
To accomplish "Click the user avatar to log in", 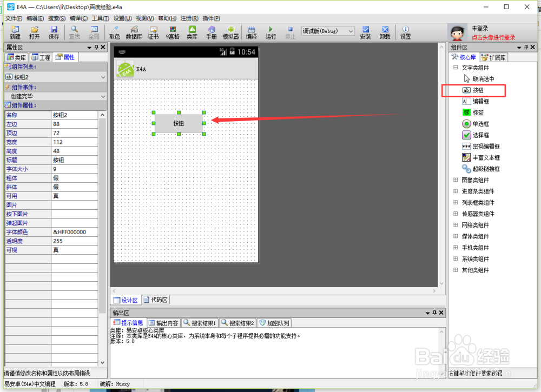I will pyautogui.click(x=457, y=33).
